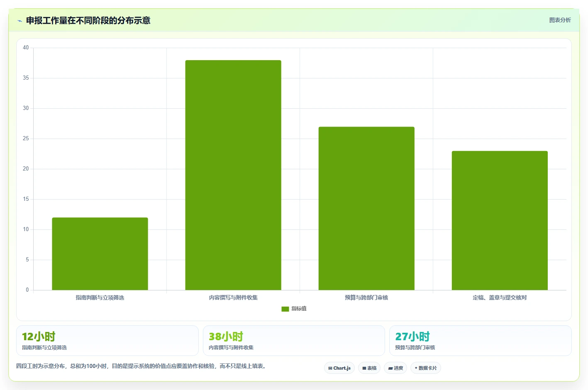Image resolution: width=588 pixels, height=390 pixels.
Task: Click the y-axis value 25
Action: coord(26,139)
